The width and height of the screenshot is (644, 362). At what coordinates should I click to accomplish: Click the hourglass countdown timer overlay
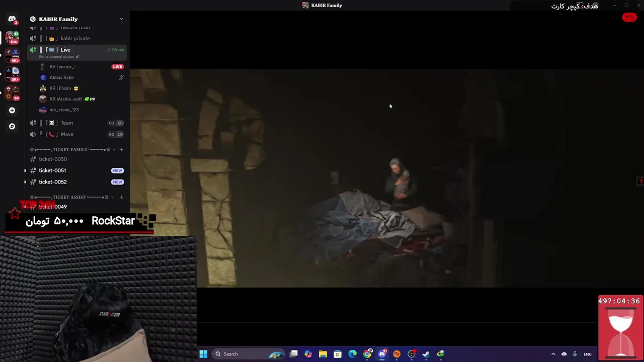[620, 327]
